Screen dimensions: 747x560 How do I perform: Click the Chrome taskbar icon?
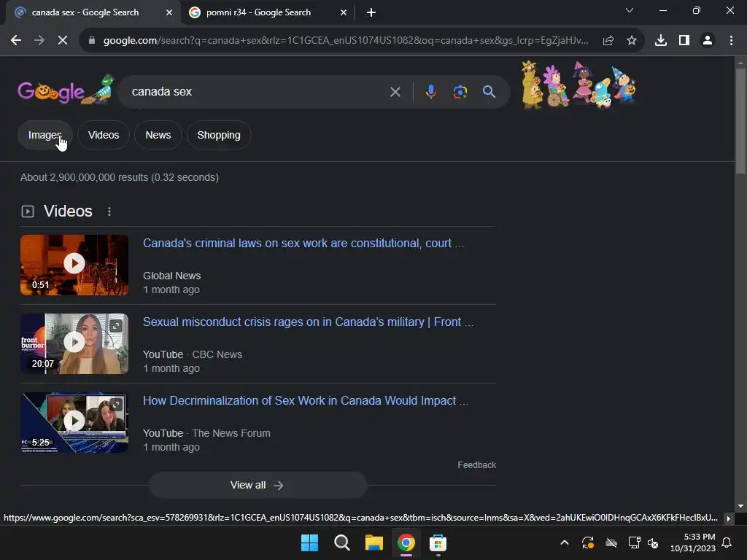pyautogui.click(x=406, y=542)
